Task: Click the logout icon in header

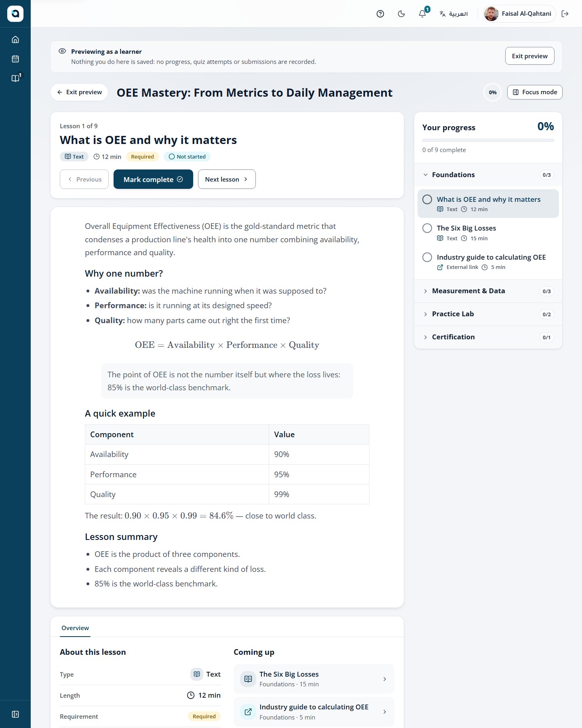Action: click(565, 14)
